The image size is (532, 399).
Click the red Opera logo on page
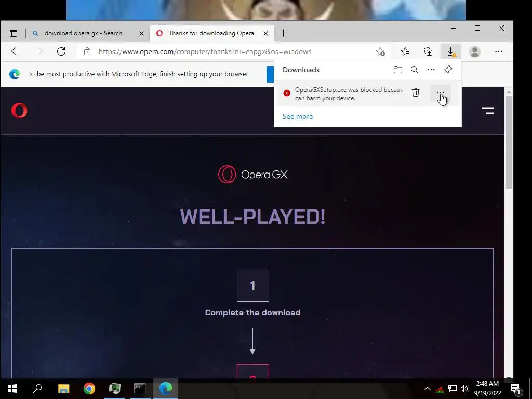tap(19, 111)
